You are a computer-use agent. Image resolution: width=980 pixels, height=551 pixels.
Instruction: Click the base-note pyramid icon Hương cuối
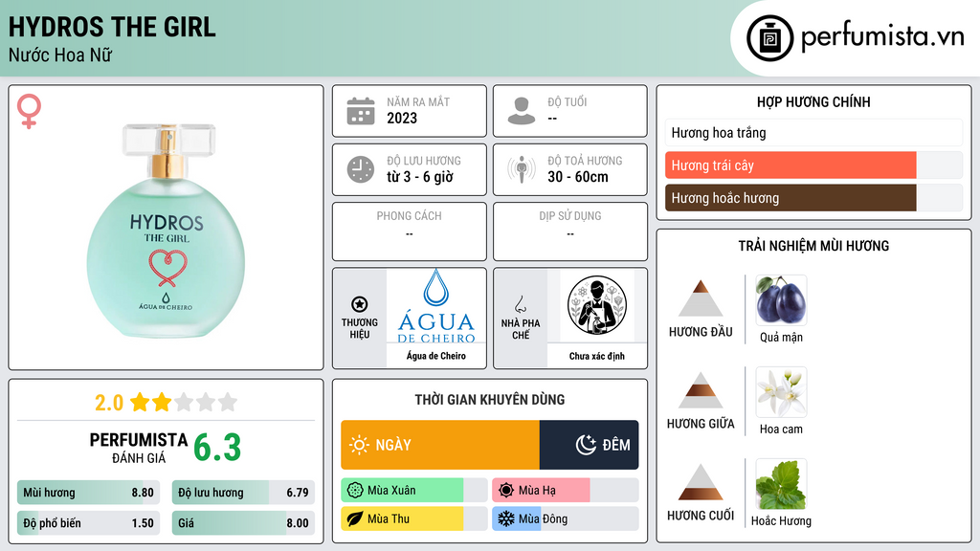tap(701, 482)
